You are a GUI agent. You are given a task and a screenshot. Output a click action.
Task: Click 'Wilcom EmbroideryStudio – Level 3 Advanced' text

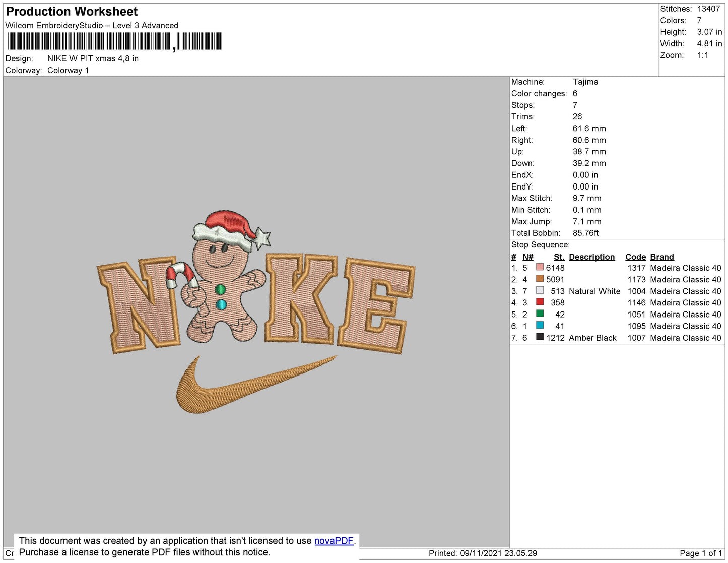tap(92, 25)
